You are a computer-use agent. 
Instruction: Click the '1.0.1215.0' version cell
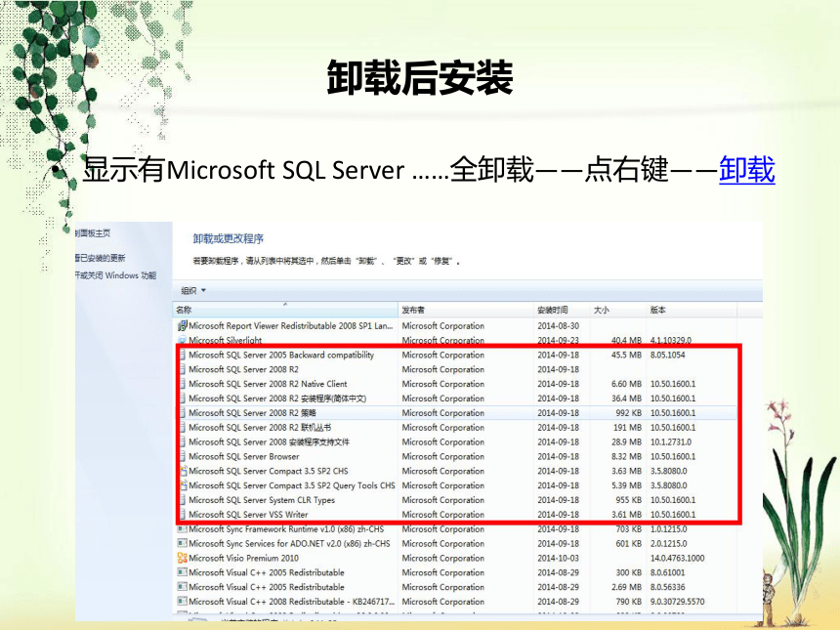(668, 528)
